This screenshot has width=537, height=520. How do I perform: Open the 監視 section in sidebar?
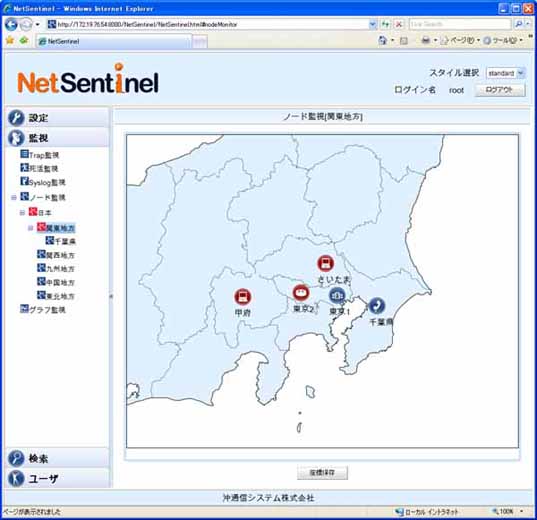coord(57,138)
